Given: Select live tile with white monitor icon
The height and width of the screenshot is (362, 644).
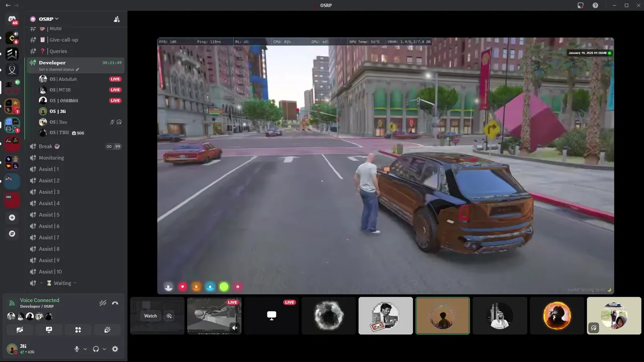Looking at the screenshot, I should pyautogui.click(x=272, y=316).
